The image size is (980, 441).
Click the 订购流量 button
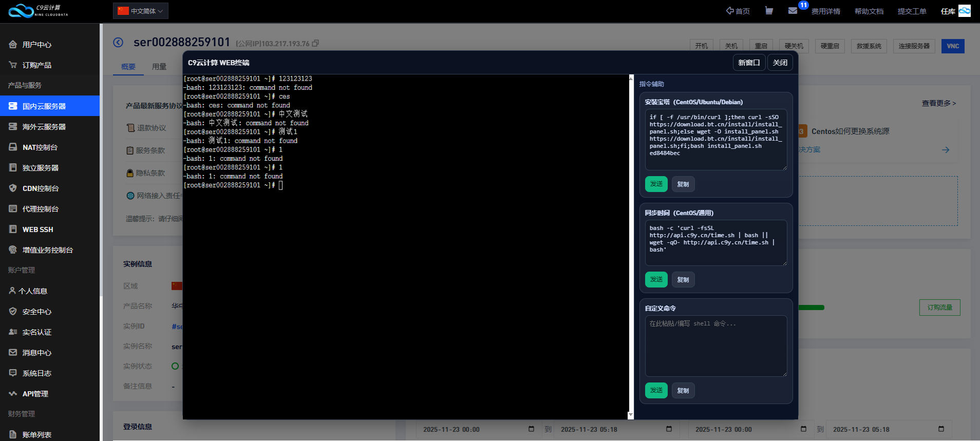940,308
